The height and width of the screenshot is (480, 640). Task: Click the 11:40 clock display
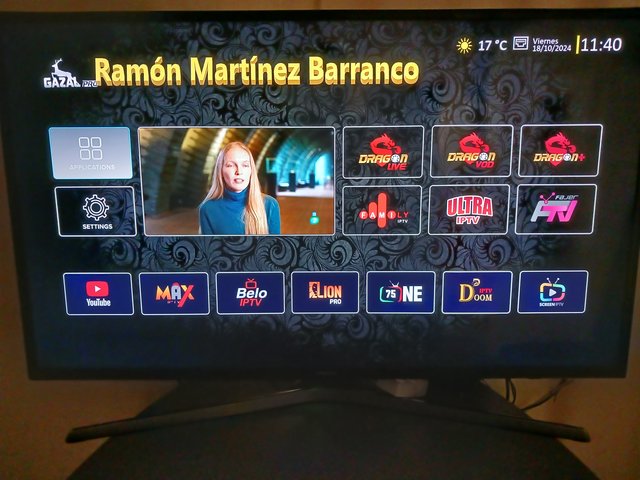[x=601, y=44]
